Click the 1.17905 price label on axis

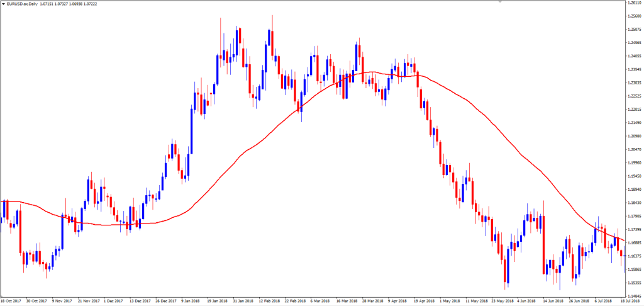634,216
